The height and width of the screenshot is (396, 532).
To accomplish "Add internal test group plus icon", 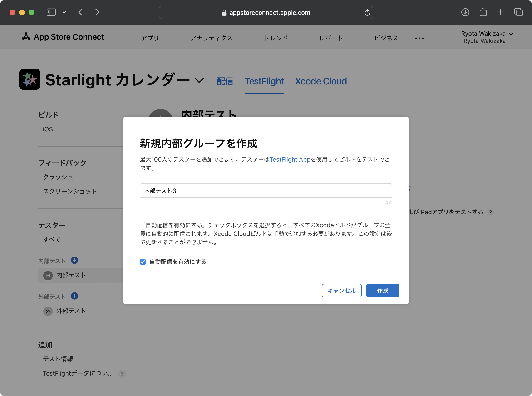I will 74,260.
